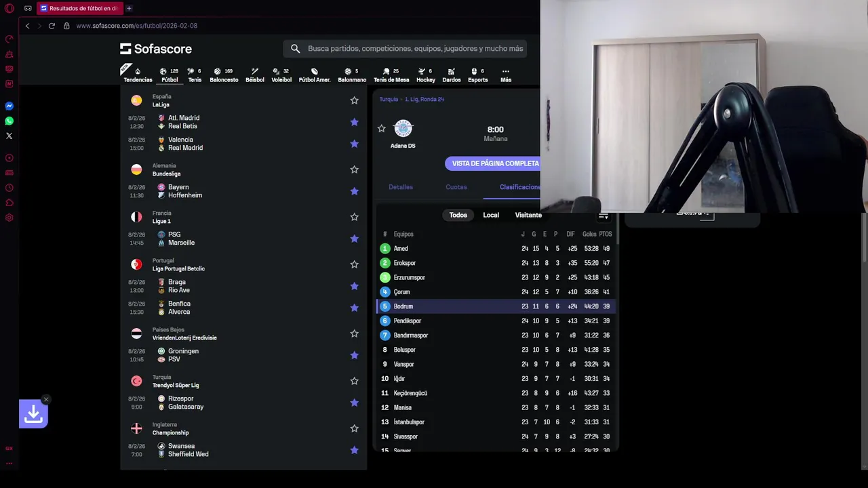868x488 pixels.
Task: Click the browser Reload button
Action: click(x=52, y=26)
